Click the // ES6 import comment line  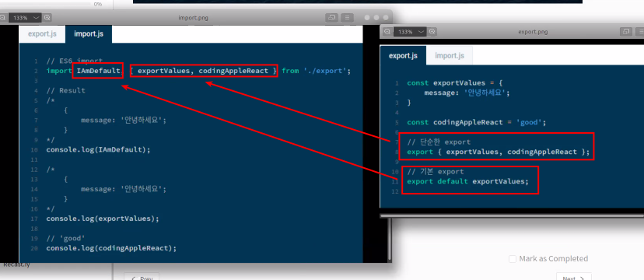coord(75,61)
